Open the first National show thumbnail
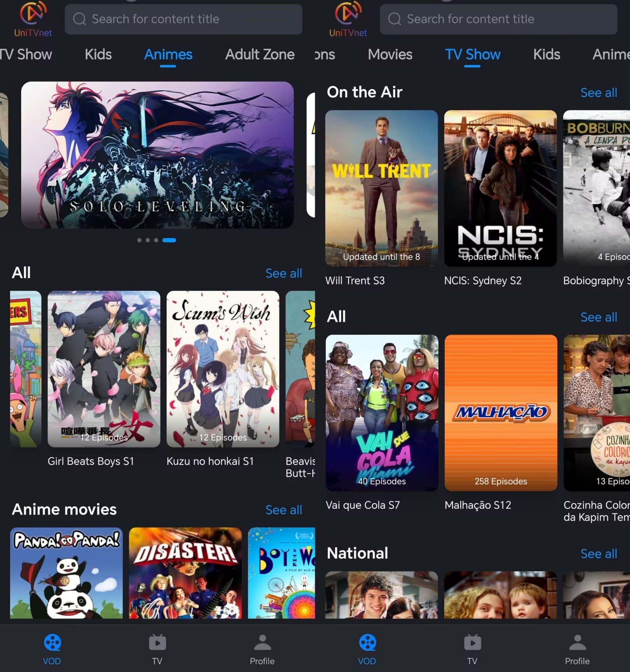Image resolution: width=630 pixels, height=672 pixels. (x=381, y=595)
